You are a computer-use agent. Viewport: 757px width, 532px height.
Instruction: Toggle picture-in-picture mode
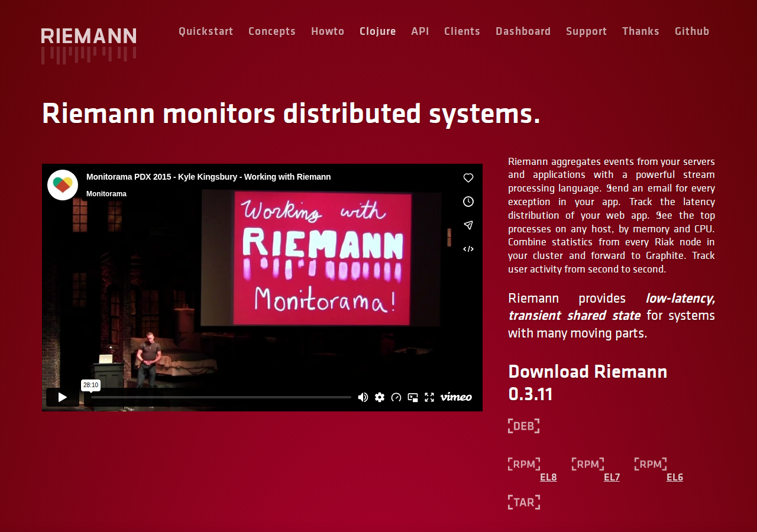click(x=413, y=397)
